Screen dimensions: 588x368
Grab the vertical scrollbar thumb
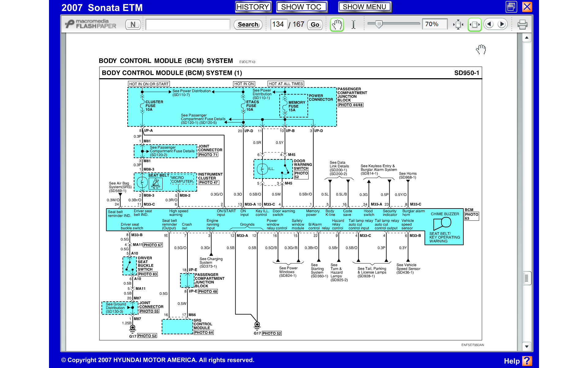pos(527,278)
